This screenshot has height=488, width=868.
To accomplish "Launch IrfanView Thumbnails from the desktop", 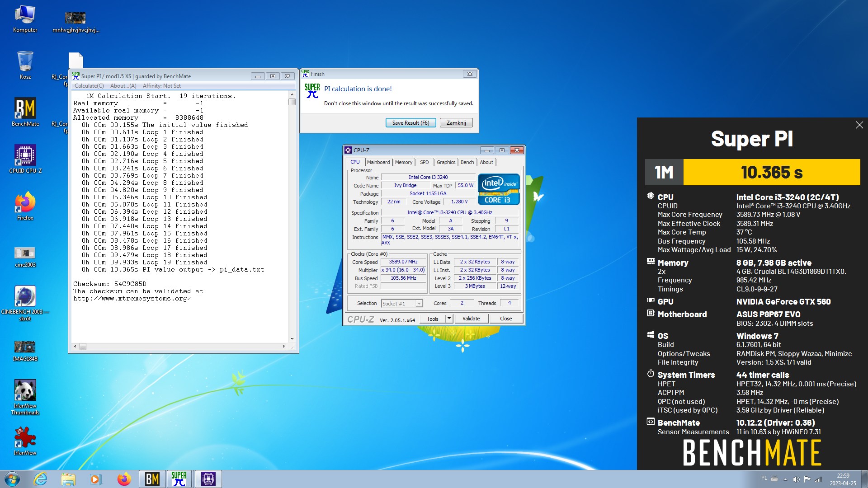I will (x=25, y=397).
